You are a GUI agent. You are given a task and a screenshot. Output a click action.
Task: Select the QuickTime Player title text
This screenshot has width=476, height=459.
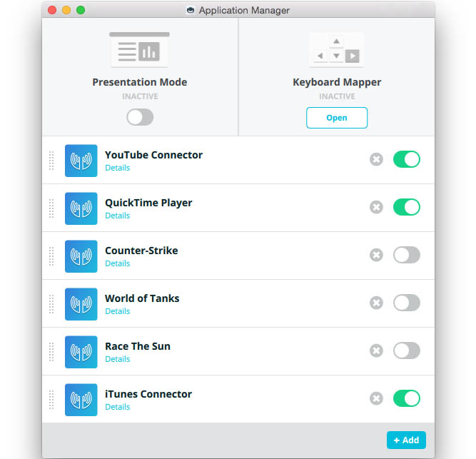[x=148, y=203]
